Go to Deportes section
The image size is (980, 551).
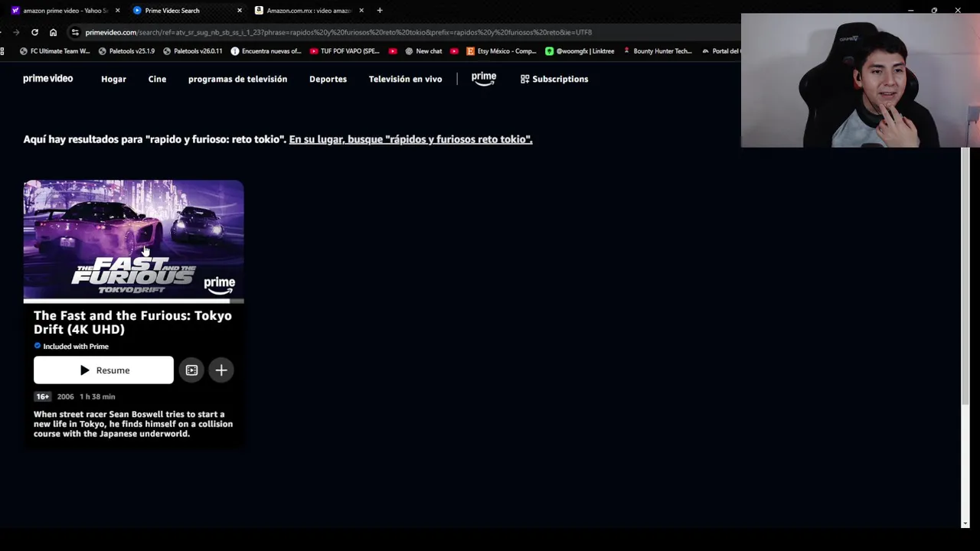[x=328, y=79]
